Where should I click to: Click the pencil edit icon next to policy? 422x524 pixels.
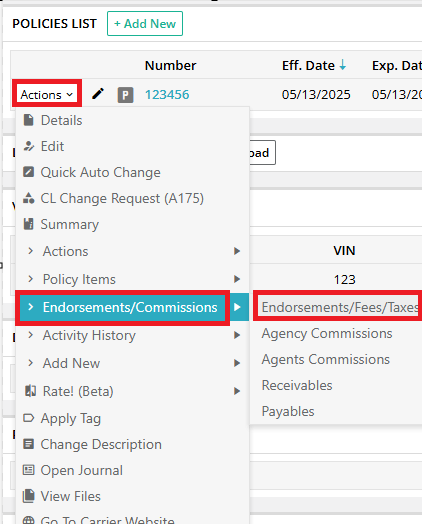tap(98, 94)
